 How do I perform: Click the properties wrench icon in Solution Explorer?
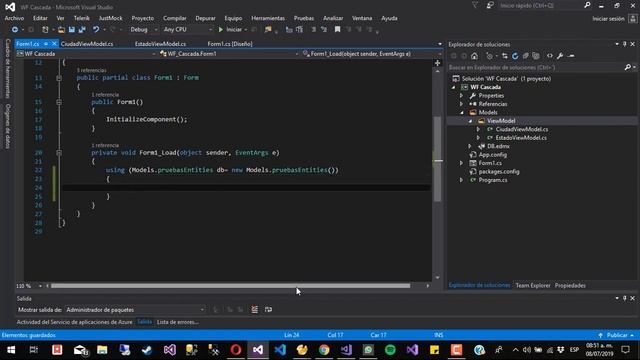pyautogui.click(x=560, y=56)
